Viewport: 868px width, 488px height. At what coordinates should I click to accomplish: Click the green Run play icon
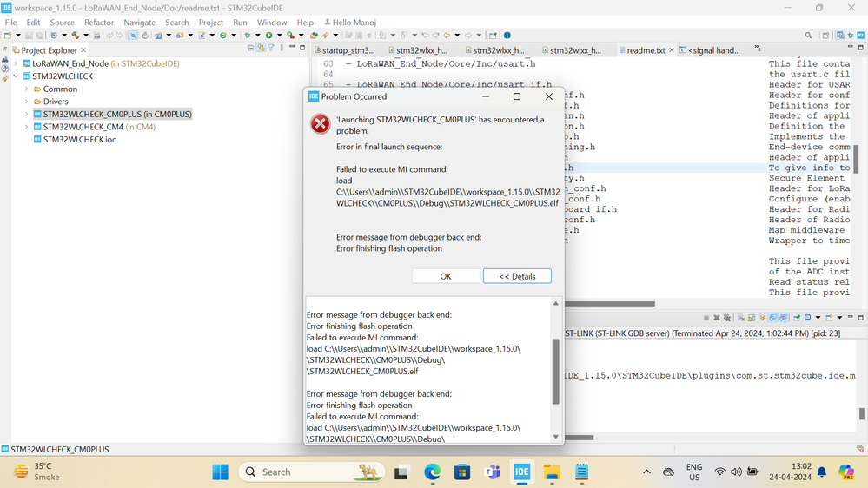click(268, 35)
